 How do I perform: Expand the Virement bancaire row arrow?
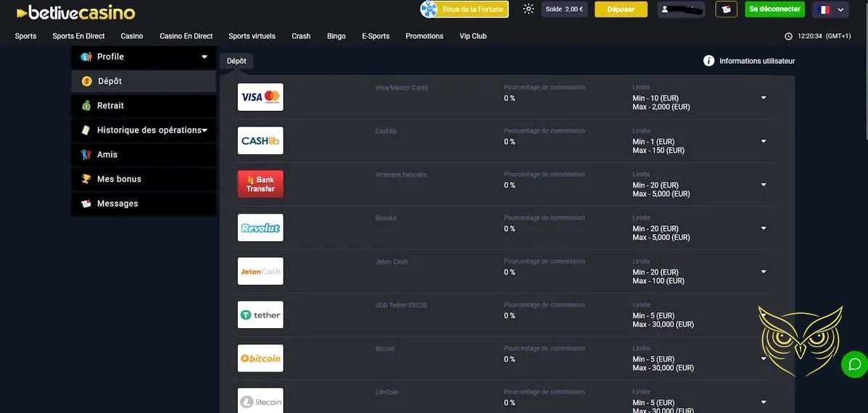pyautogui.click(x=764, y=185)
